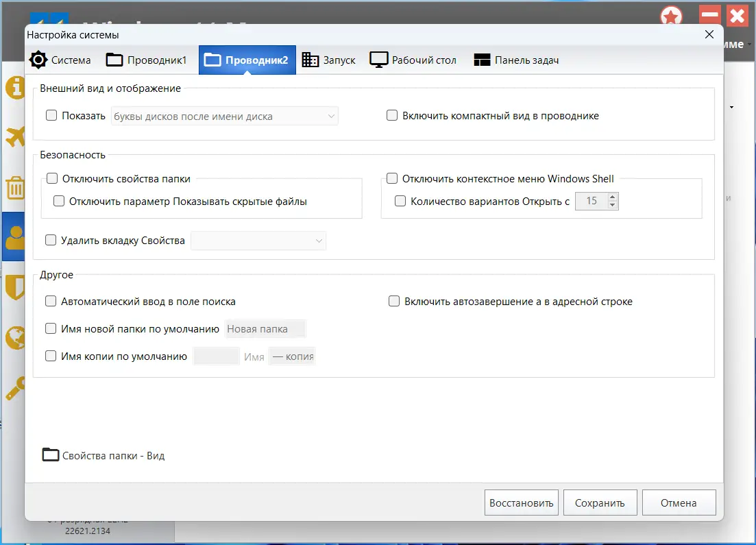756x545 pixels.
Task: Click the Сохранить button
Action: pyautogui.click(x=600, y=503)
